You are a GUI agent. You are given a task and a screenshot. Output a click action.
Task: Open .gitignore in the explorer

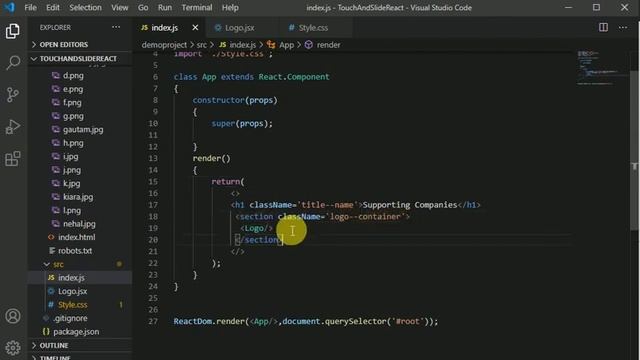[x=70, y=318]
